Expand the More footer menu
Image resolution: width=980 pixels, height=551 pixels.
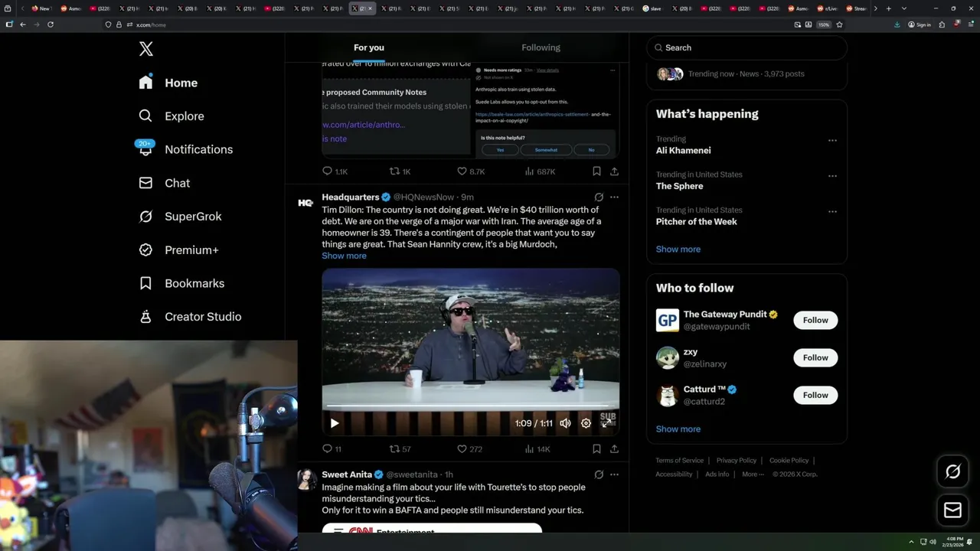coord(752,474)
